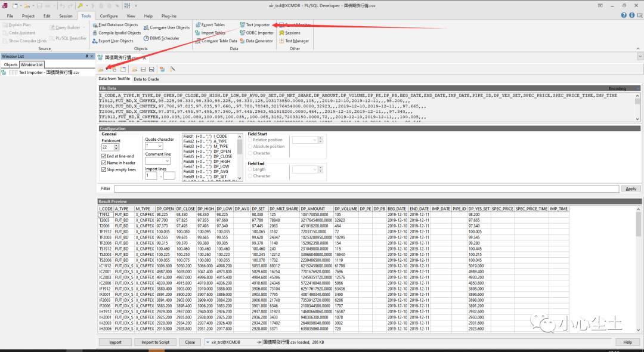Switch to the Data to Oracle tab
Viewport: 644px width, 352px height.
click(146, 79)
